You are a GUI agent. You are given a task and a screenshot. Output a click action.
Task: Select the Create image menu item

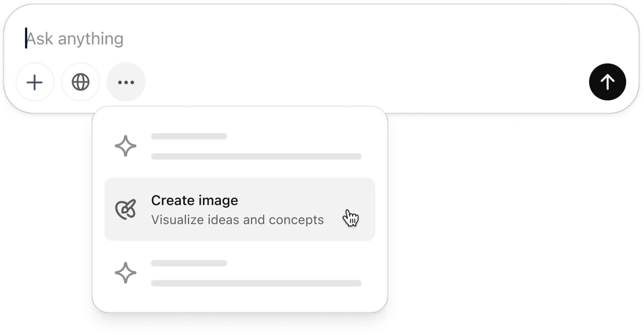pos(240,209)
